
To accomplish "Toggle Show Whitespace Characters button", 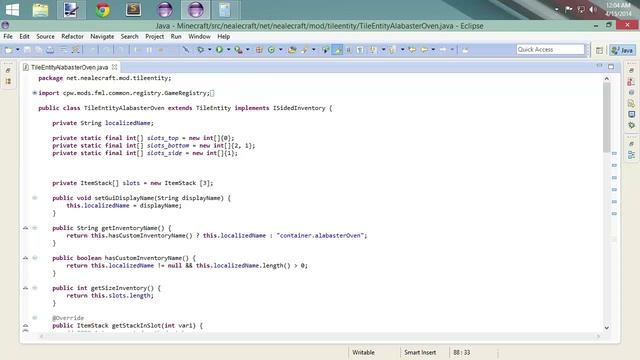I will coord(360,50).
